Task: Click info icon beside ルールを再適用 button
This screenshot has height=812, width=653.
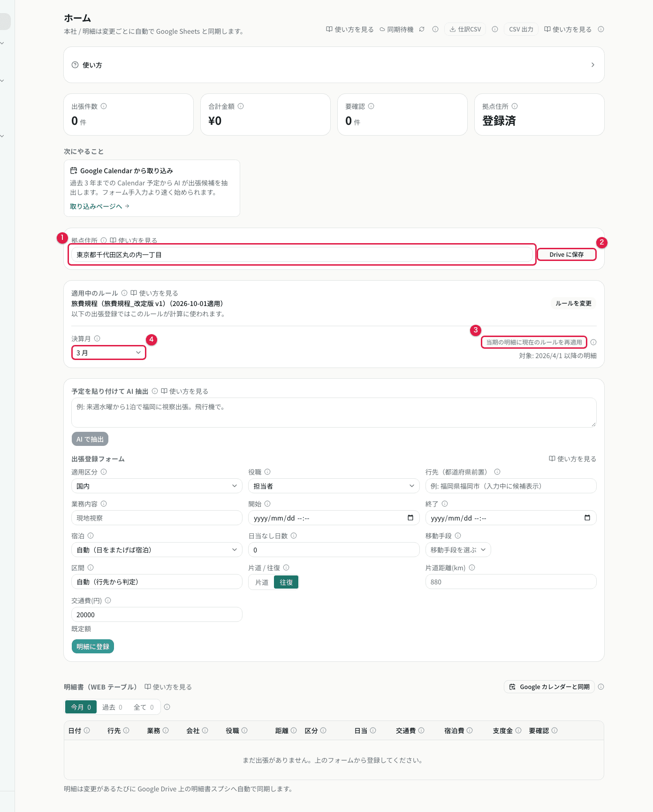Action: point(593,342)
